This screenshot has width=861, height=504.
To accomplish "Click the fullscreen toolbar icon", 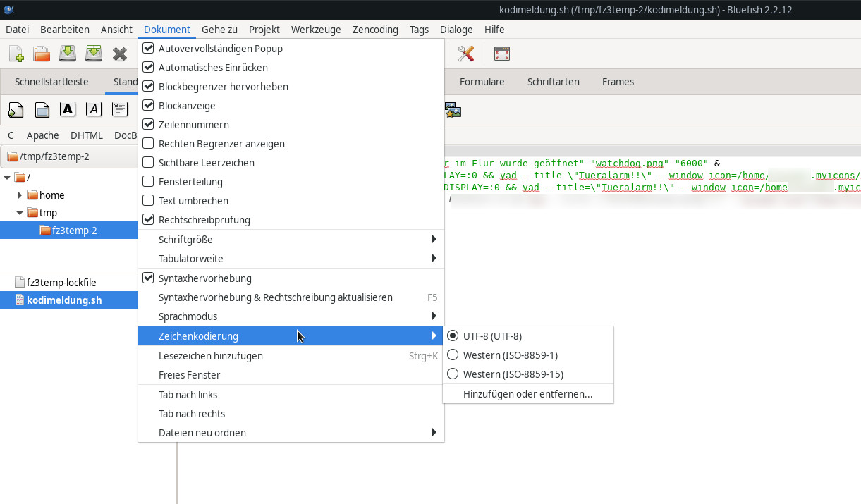I will pos(501,54).
